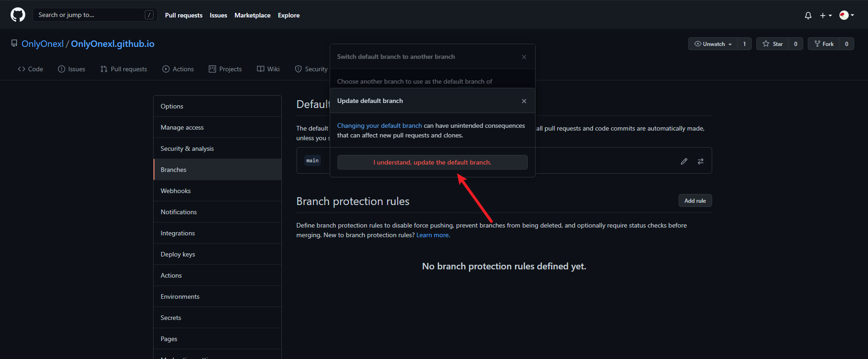Add a branch protection rule
868x359 pixels.
click(695, 200)
